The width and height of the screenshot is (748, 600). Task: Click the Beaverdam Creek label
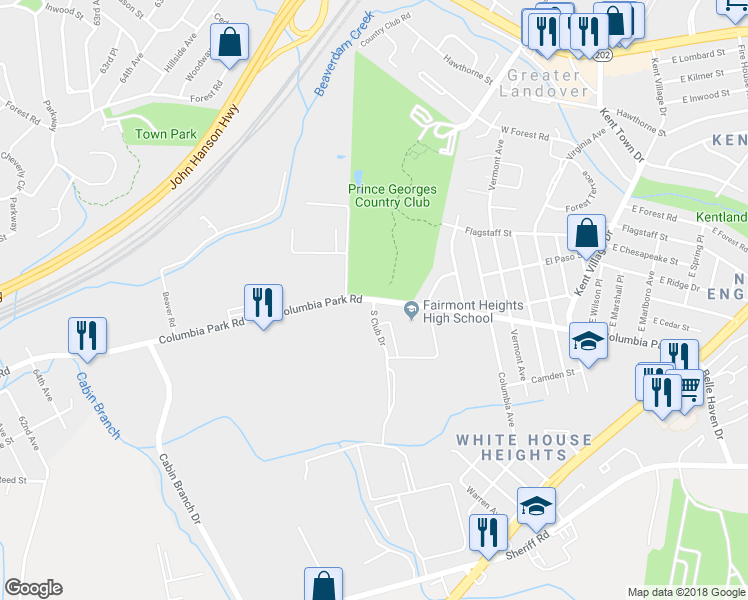343,54
